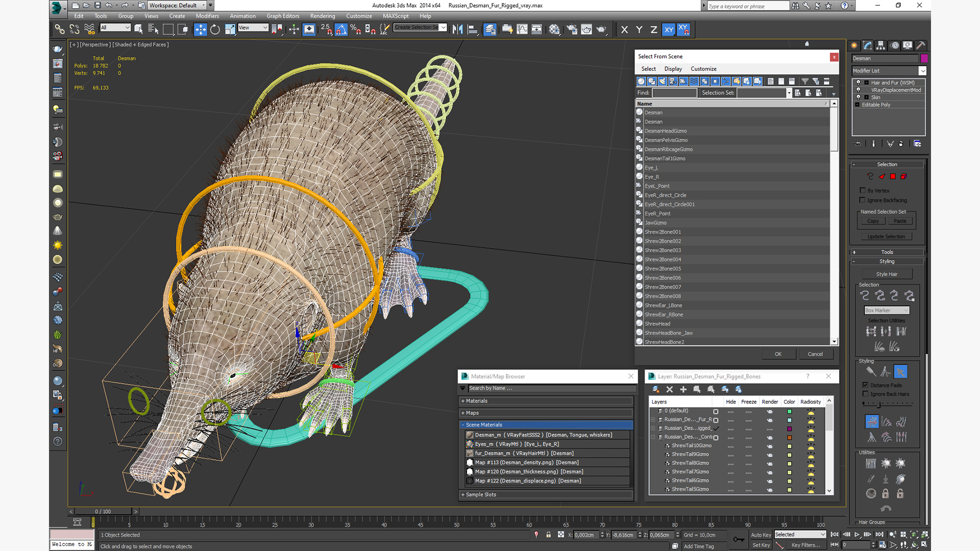
Task: Toggle the Angle Snap tool
Action: pos(341,30)
